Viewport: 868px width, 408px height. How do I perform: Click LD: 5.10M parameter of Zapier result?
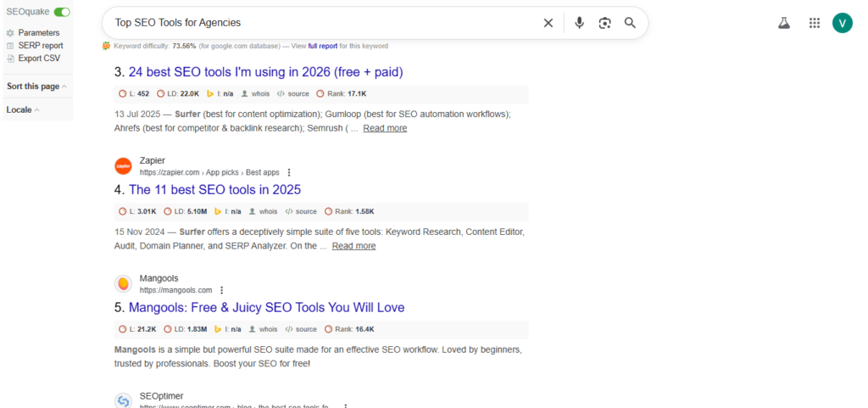click(186, 211)
